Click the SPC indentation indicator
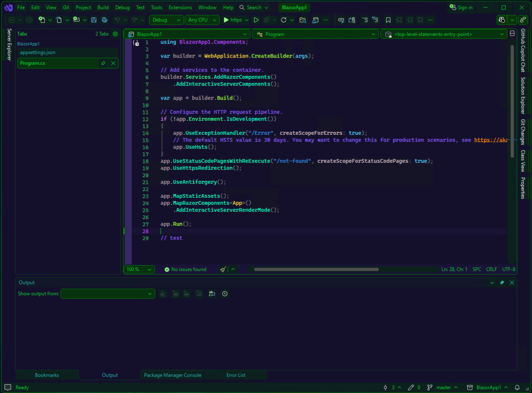Viewport: 532px width, 393px height. point(476,269)
